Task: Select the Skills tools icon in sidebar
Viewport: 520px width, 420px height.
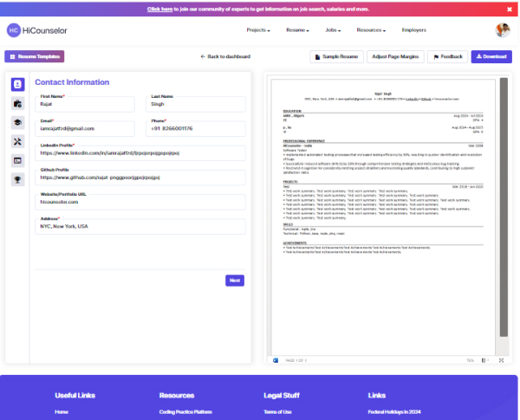Action: (17, 141)
